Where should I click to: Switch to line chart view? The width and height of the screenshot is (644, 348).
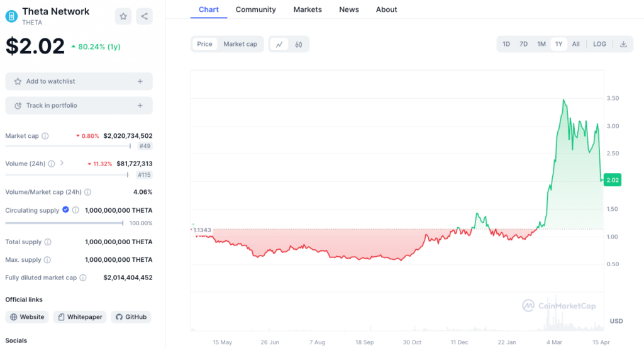(x=279, y=45)
